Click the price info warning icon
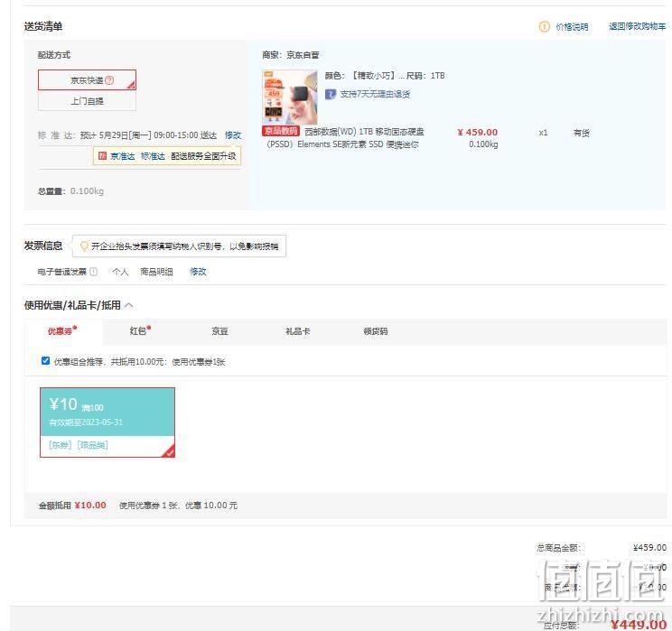672x631 pixels. 544,26
